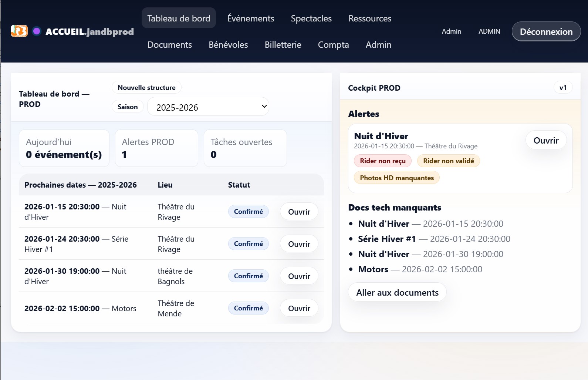588x380 pixels.
Task: Open the Bénévoles page
Action: [228, 45]
